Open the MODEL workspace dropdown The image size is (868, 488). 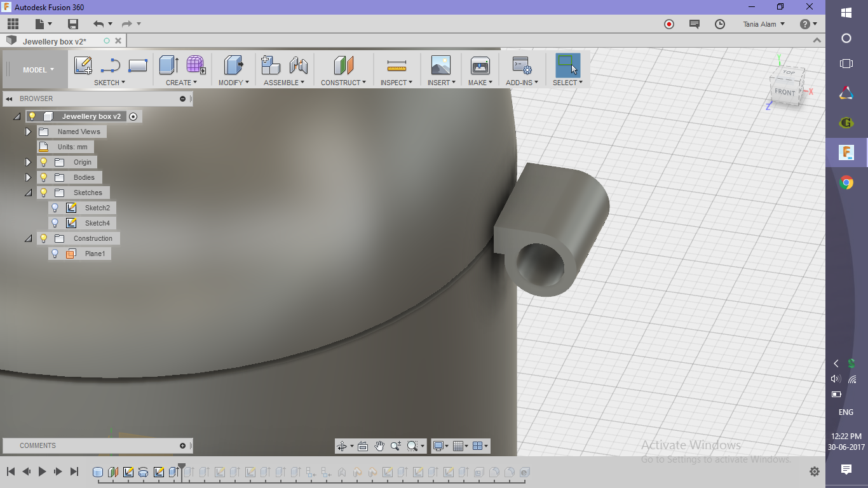click(x=38, y=70)
